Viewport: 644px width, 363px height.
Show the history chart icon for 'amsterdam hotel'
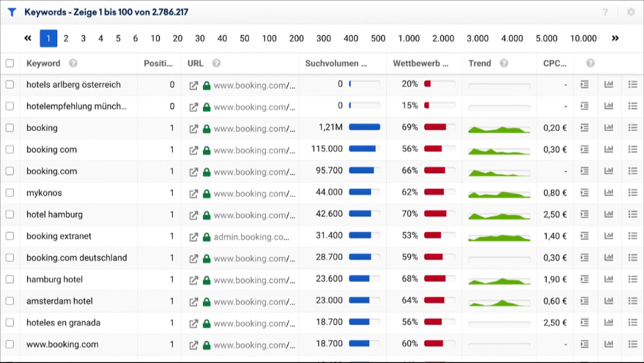(609, 301)
